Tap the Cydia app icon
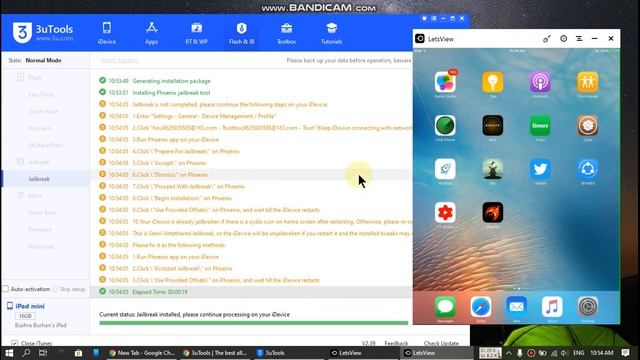 click(x=587, y=126)
